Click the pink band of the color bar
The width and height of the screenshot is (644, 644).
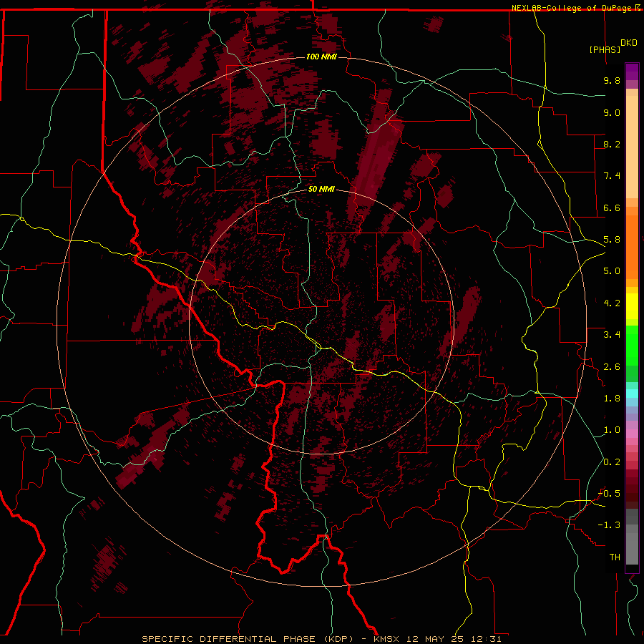coord(632,434)
